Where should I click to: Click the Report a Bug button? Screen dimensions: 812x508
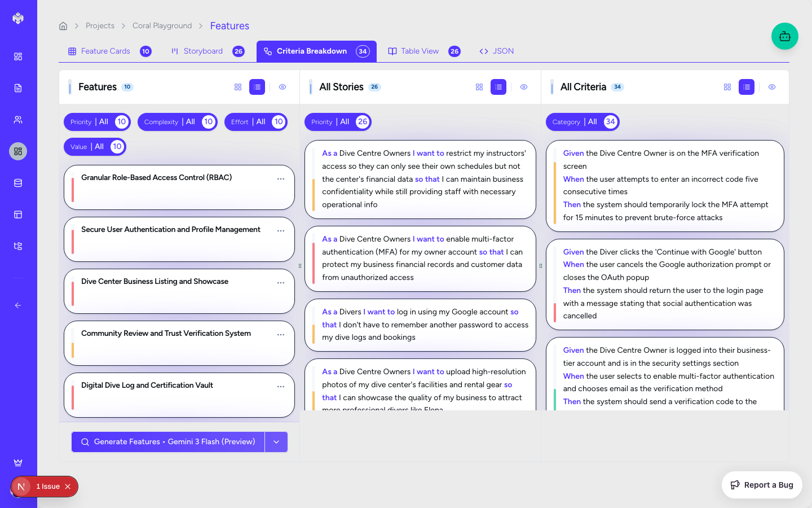pyautogui.click(x=762, y=485)
